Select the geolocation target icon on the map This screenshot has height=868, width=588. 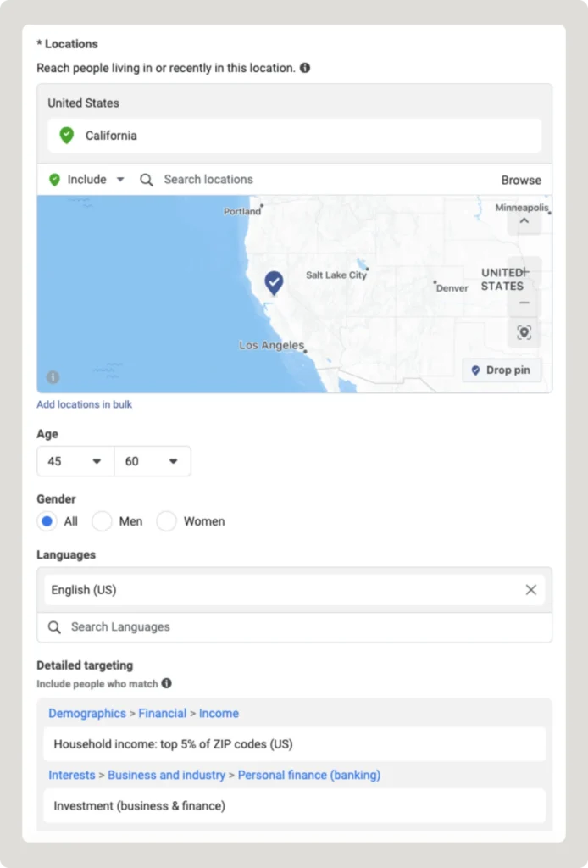pyautogui.click(x=524, y=332)
